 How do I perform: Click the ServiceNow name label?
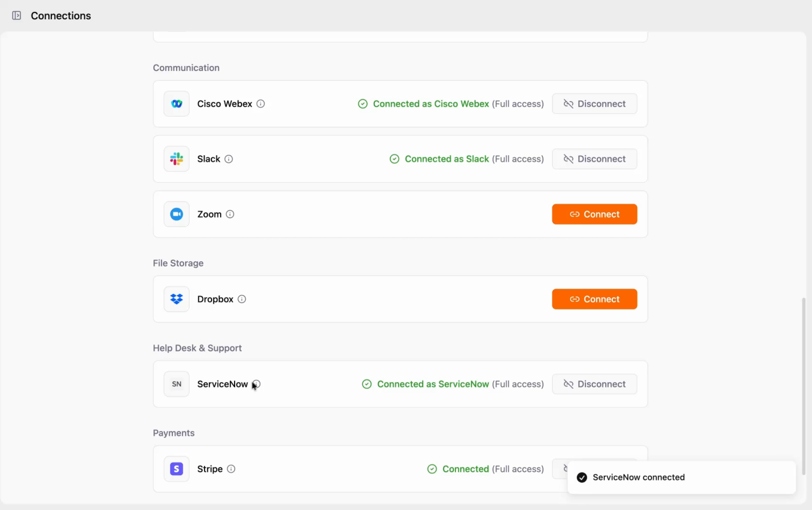[222, 384]
